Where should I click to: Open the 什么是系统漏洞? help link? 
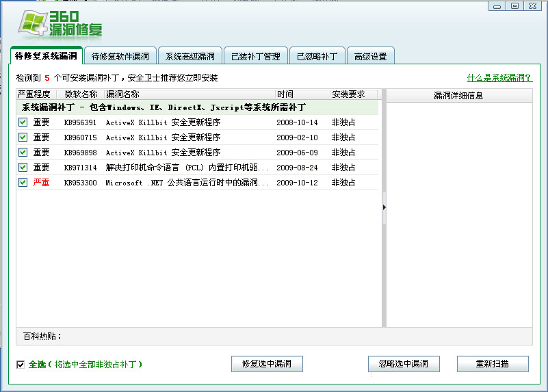click(499, 78)
